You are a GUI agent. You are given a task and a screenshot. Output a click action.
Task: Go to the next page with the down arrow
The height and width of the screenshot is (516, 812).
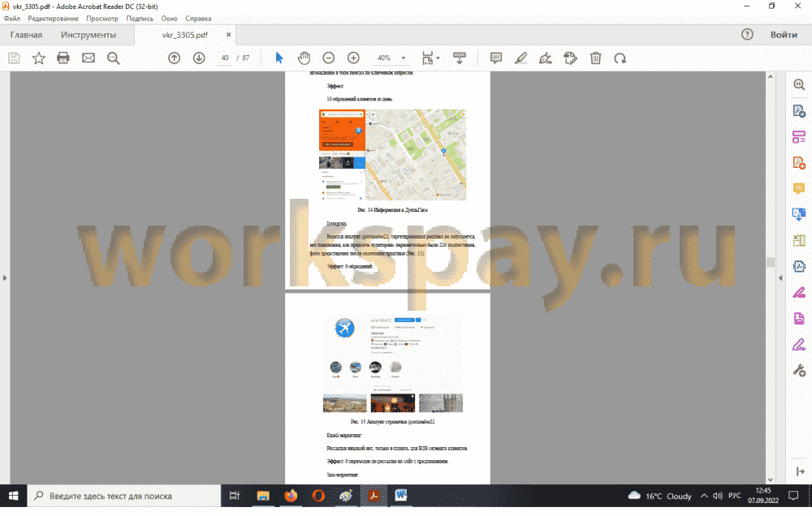tap(199, 58)
